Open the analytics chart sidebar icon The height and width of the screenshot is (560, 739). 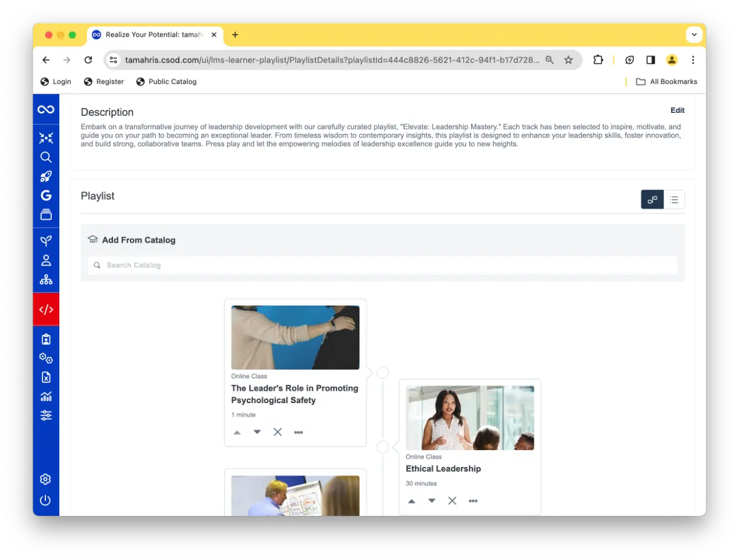coord(46,396)
